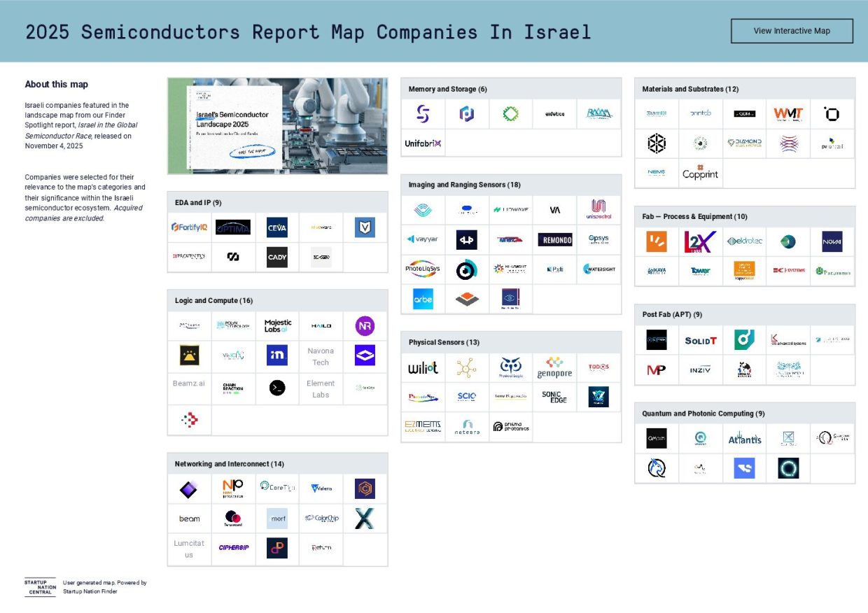Screen dimensions: 868x613
Task: Select the FortifyIQ company logo
Action: pos(189,227)
